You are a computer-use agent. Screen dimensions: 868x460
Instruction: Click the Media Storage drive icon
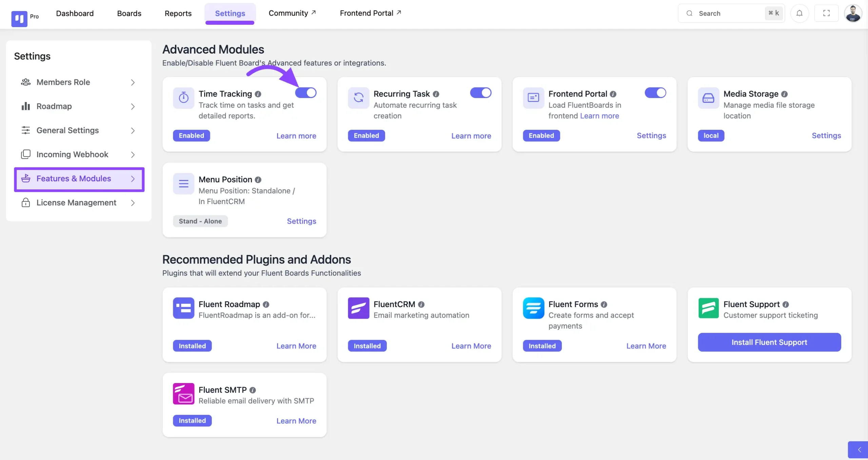[708, 98]
